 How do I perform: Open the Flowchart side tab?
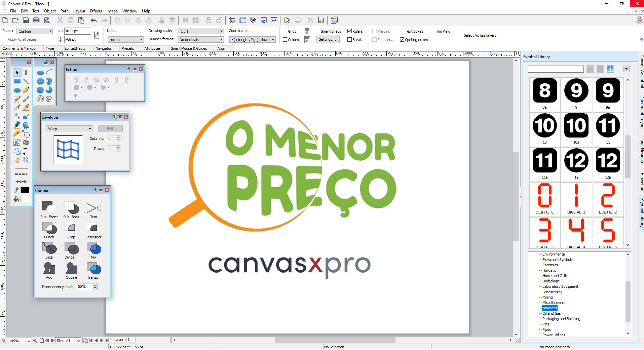pyautogui.click(x=642, y=182)
